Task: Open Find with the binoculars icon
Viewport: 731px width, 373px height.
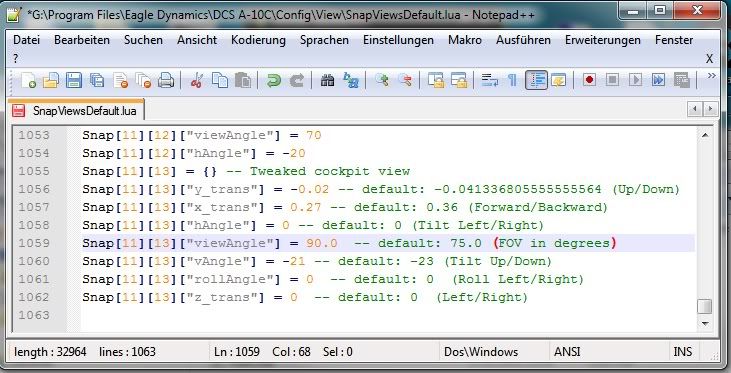Action: coord(327,80)
